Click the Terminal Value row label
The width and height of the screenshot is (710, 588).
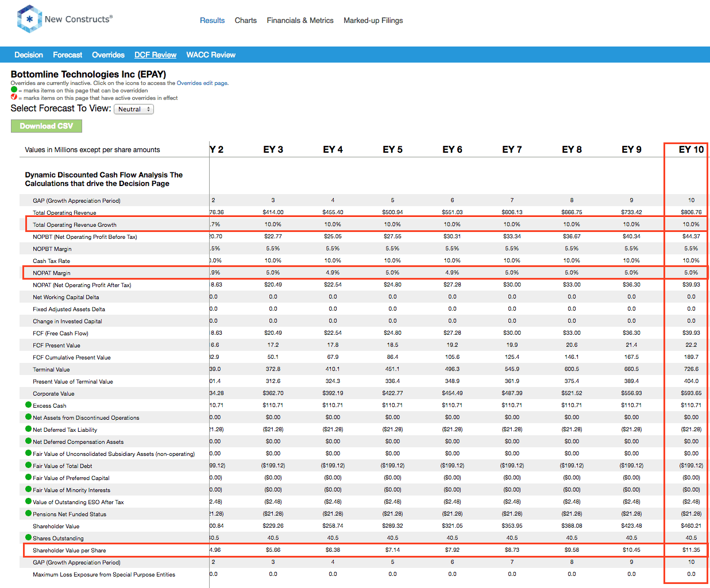51,370
